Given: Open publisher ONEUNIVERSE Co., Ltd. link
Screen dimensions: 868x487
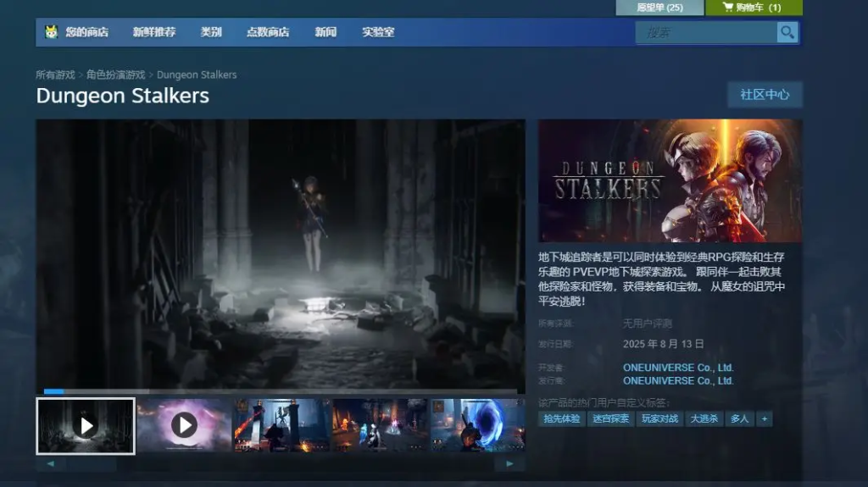Looking at the screenshot, I should [x=678, y=381].
